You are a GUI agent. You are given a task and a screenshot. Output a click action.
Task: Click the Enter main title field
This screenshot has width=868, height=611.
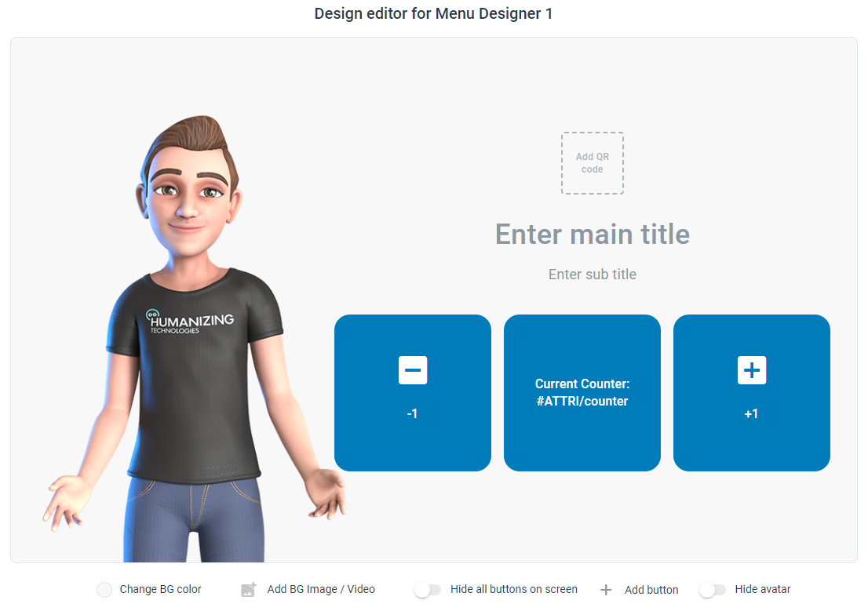pos(593,234)
